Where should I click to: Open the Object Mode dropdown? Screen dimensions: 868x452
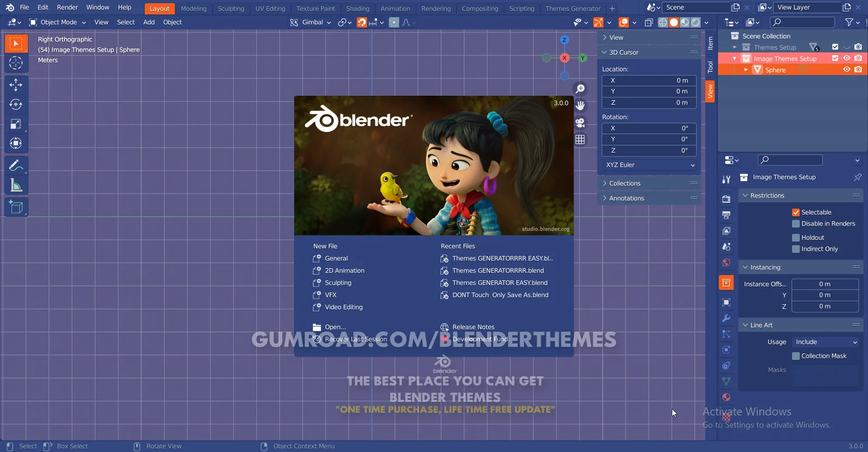click(x=58, y=22)
